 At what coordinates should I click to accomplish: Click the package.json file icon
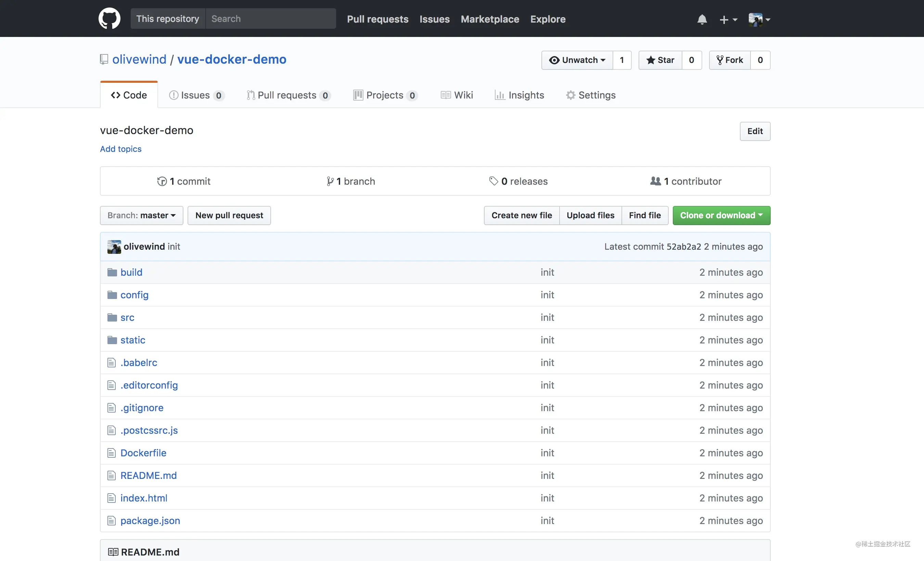coord(111,521)
